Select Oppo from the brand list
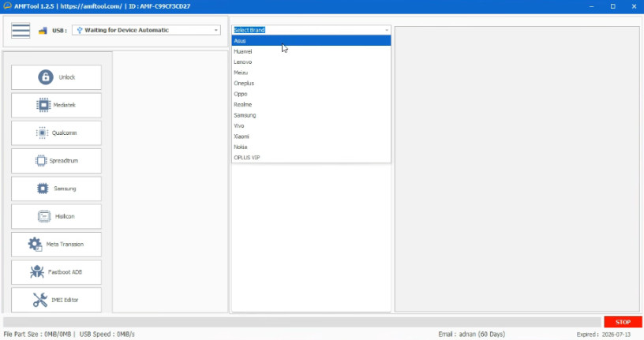Viewport: 644px width, 340px height. click(311, 94)
